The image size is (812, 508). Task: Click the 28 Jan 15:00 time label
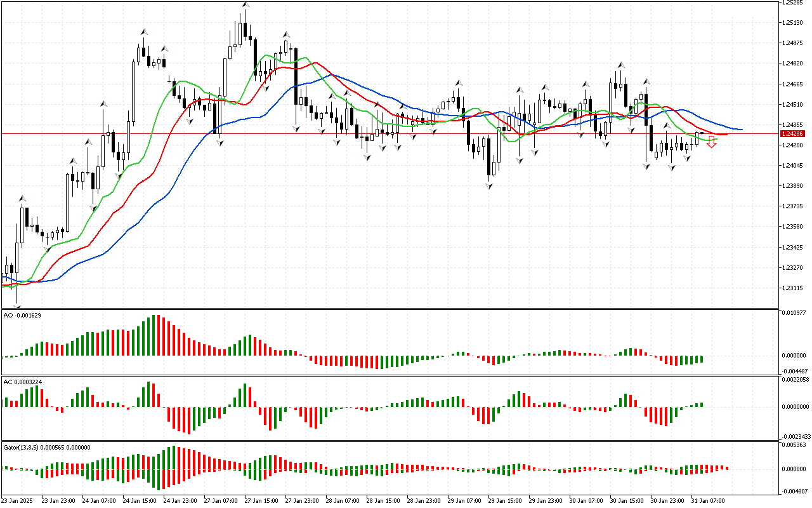pos(384,501)
